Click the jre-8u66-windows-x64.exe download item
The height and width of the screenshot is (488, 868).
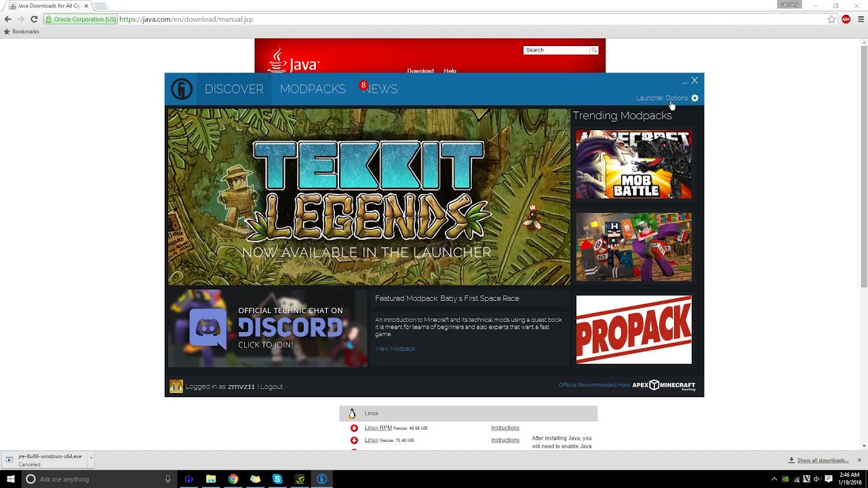point(45,460)
